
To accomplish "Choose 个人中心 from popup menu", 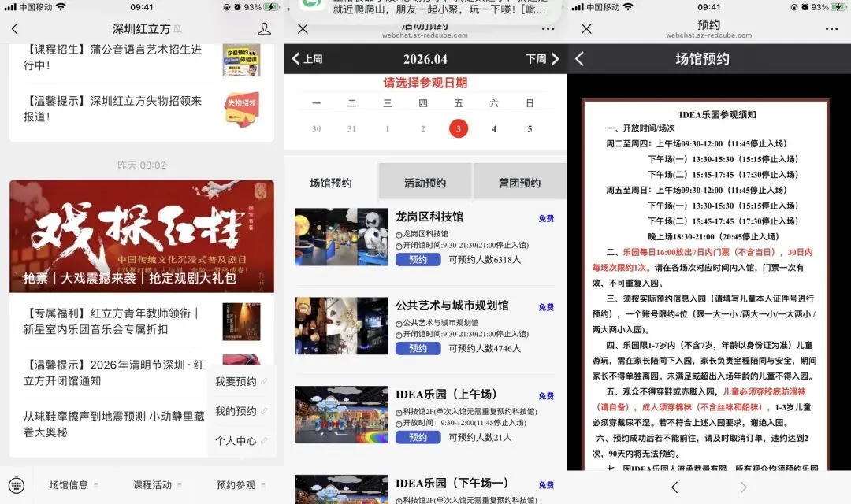I will pyautogui.click(x=242, y=440).
